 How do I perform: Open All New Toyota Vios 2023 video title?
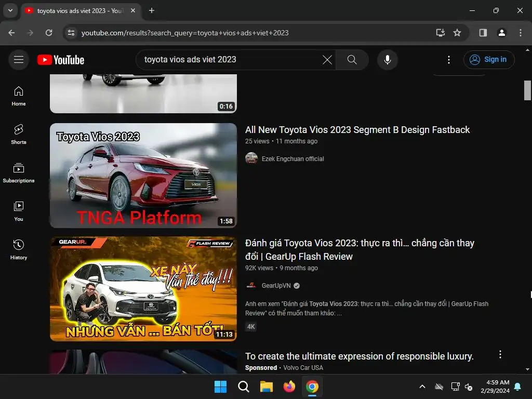[357, 129]
